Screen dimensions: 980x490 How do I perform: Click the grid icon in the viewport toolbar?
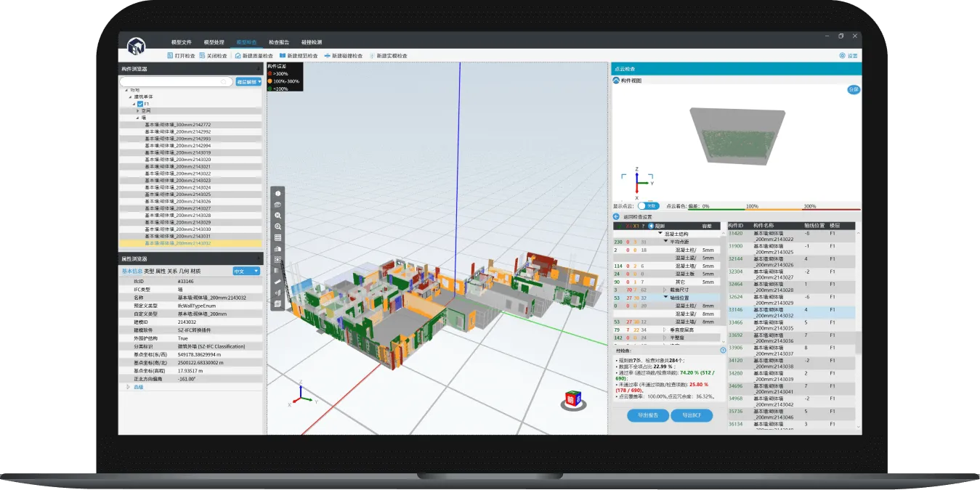[x=278, y=237]
